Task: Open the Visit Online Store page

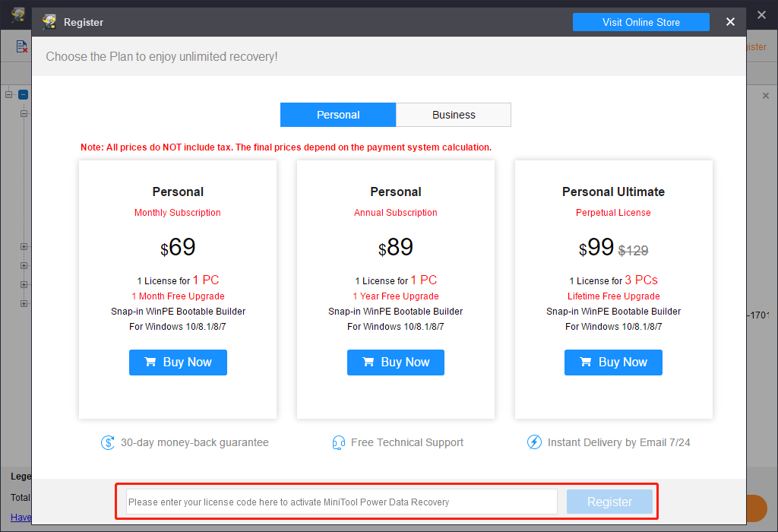Action: click(640, 22)
